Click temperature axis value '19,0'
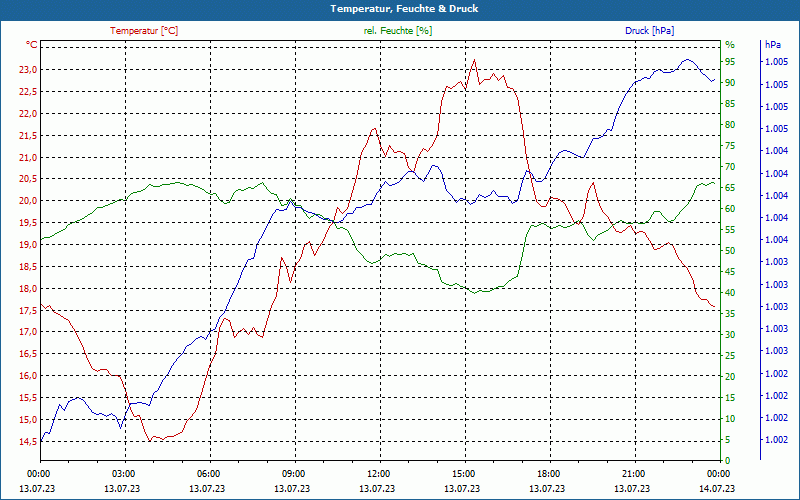The height and width of the screenshot is (500, 800). [28, 245]
